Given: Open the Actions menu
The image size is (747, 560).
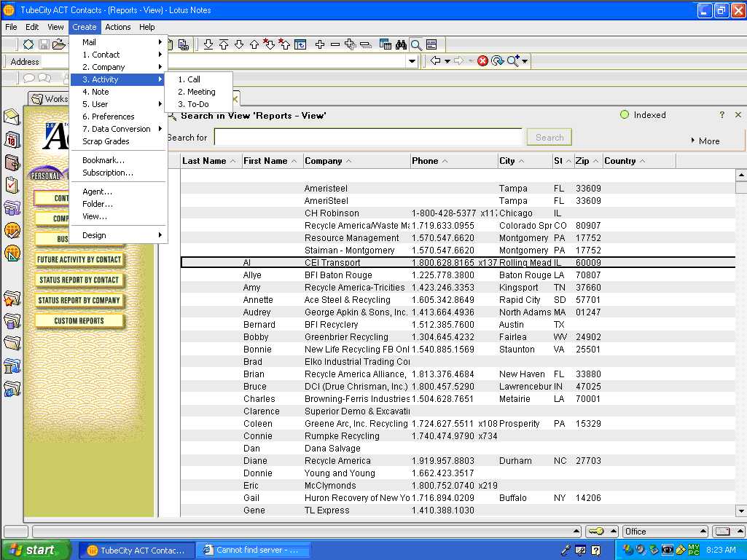Looking at the screenshot, I should [x=117, y=27].
